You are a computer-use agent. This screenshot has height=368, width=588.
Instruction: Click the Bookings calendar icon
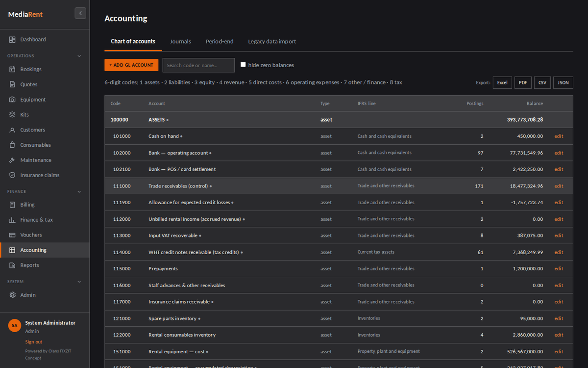(12, 69)
